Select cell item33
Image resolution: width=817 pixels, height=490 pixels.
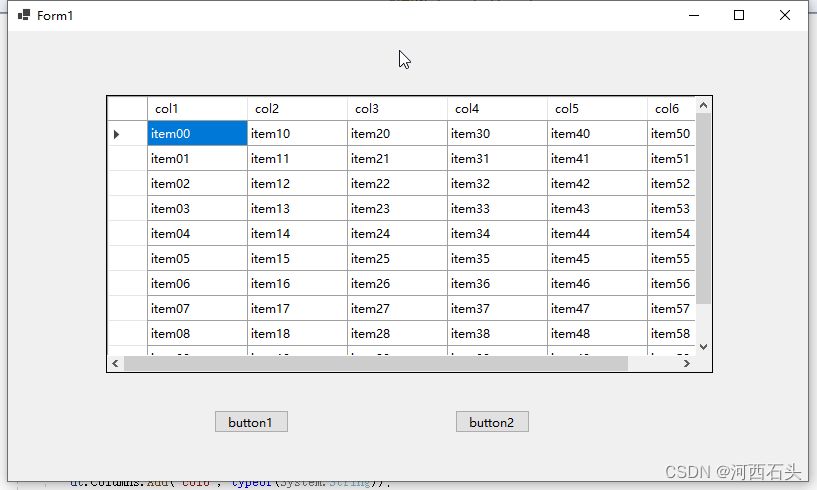pyautogui.click(x=498, y=209)
